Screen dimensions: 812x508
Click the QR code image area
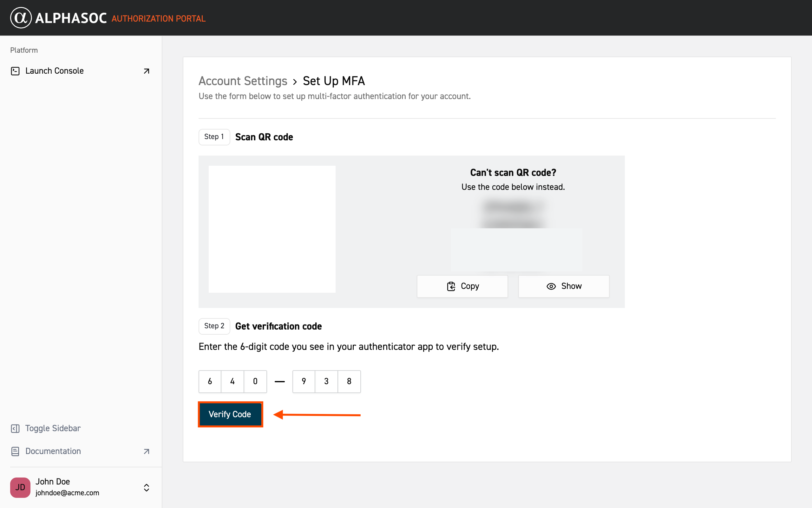tap(272, 229)
